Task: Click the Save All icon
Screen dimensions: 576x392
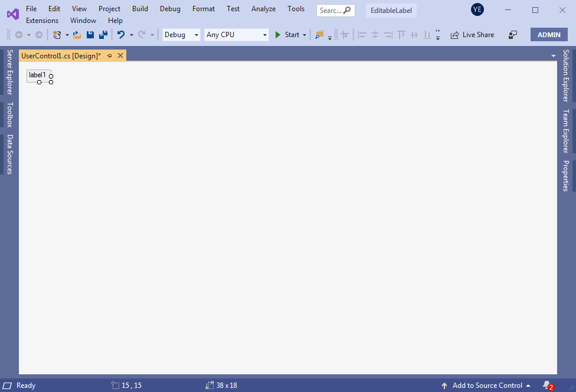Action: pos(103,35)
